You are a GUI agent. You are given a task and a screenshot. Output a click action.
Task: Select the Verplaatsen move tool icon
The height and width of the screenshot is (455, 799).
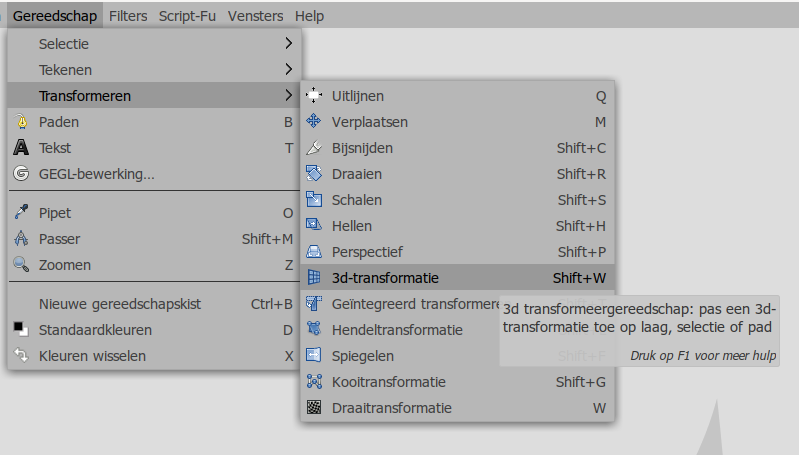[314, 121]
